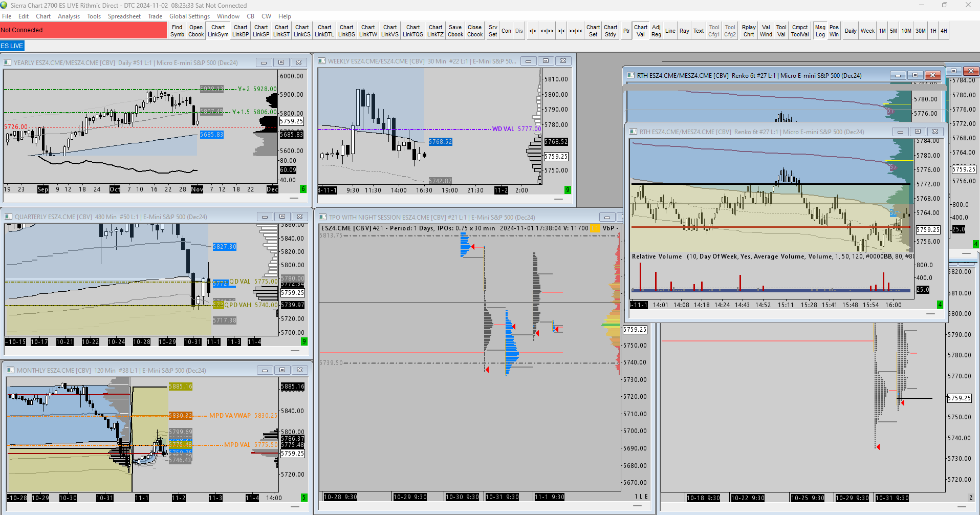Click the Chart LinkTQS toolbar button
980x515 pixels.
coord(413,31)
